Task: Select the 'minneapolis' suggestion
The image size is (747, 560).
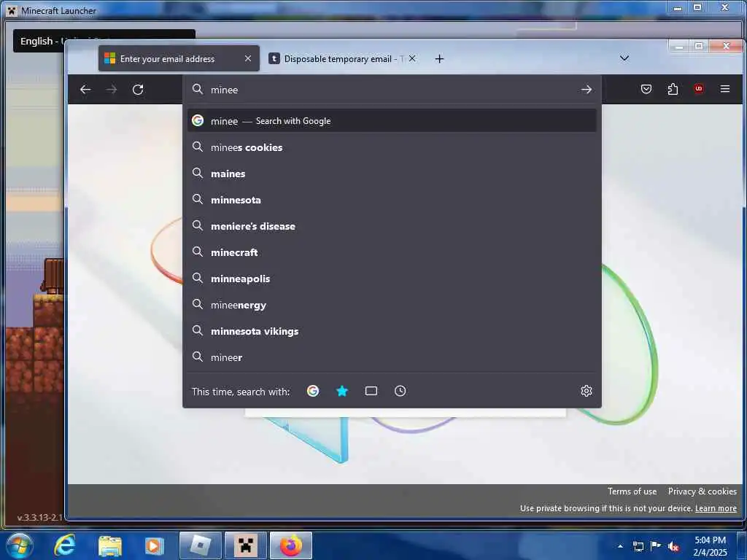Action: click(392, 279)
